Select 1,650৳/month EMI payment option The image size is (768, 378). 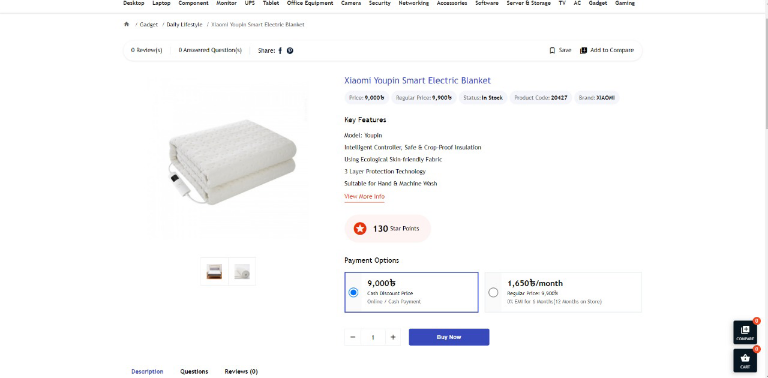pyautogui.click(x=563, y=292)
